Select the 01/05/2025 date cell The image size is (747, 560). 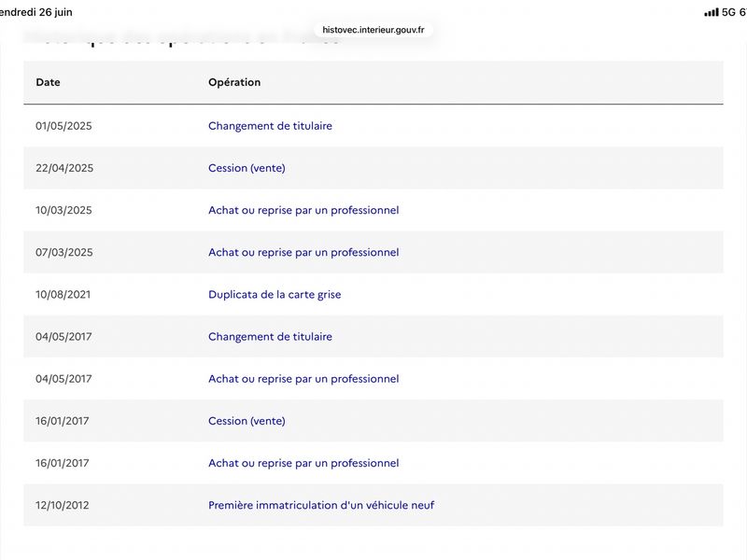63,126
